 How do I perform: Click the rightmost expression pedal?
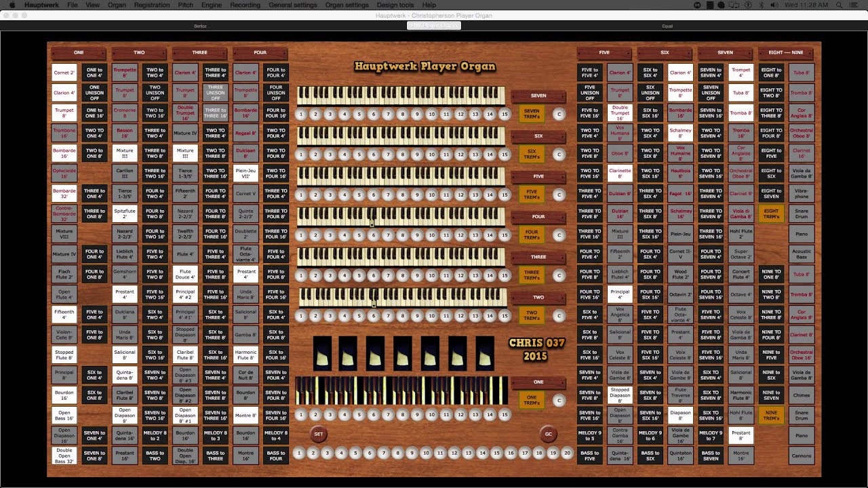pos(485,353)
